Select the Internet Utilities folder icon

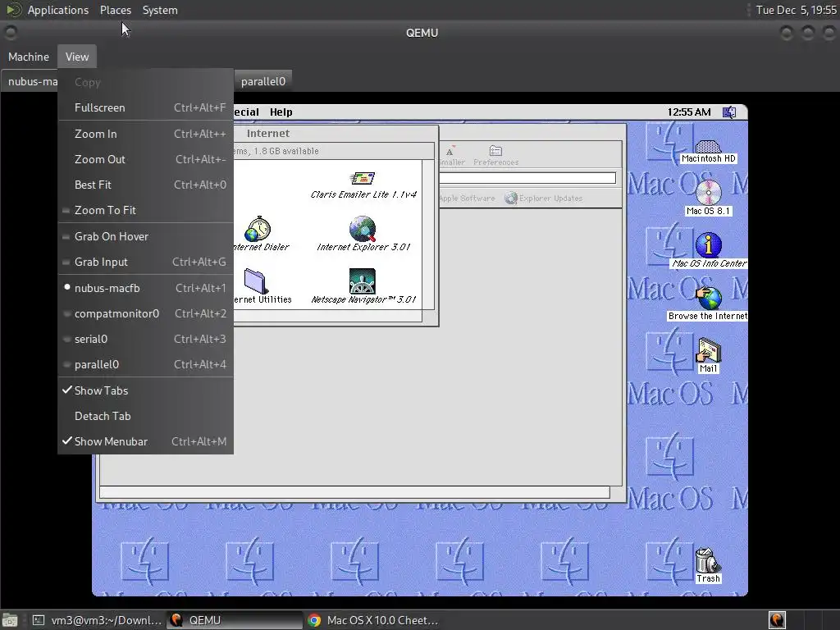tap(256, 281)
